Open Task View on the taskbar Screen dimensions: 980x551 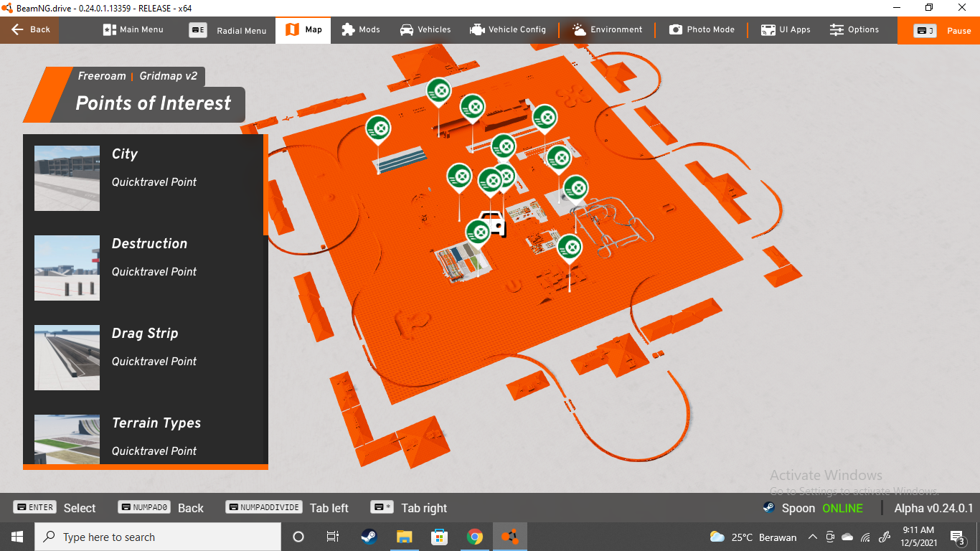pyautogui.click(x=333, y=537)
